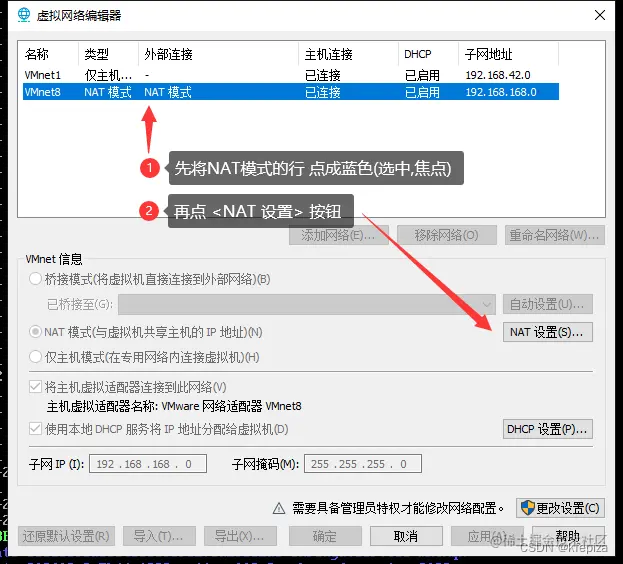The image size is (623, 564).
Task: Click 移除网络(O) button
Action: click(447, 235)
